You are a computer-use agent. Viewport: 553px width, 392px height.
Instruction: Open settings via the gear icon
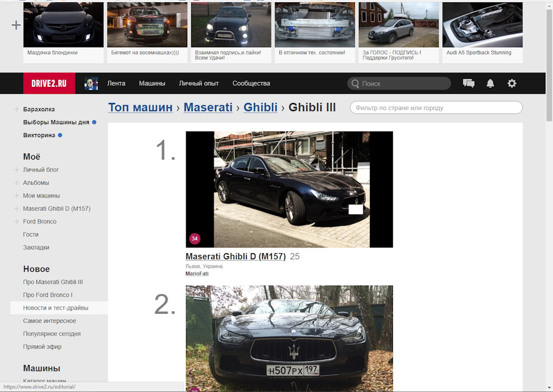pyautogui.click(x=512, y=83)
